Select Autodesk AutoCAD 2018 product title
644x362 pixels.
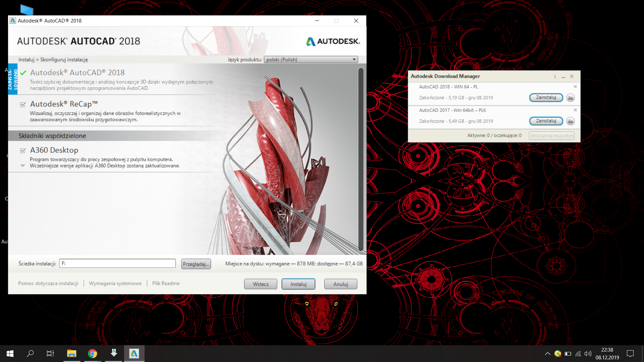coord(77,73)
